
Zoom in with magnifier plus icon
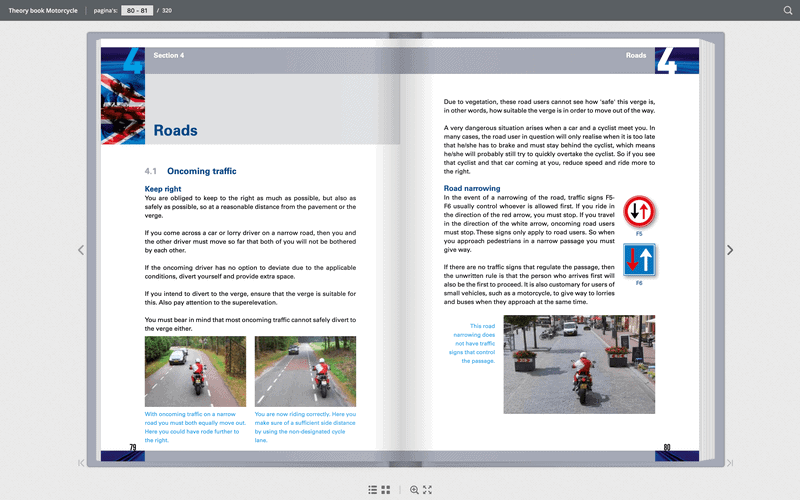pos(414,490)
